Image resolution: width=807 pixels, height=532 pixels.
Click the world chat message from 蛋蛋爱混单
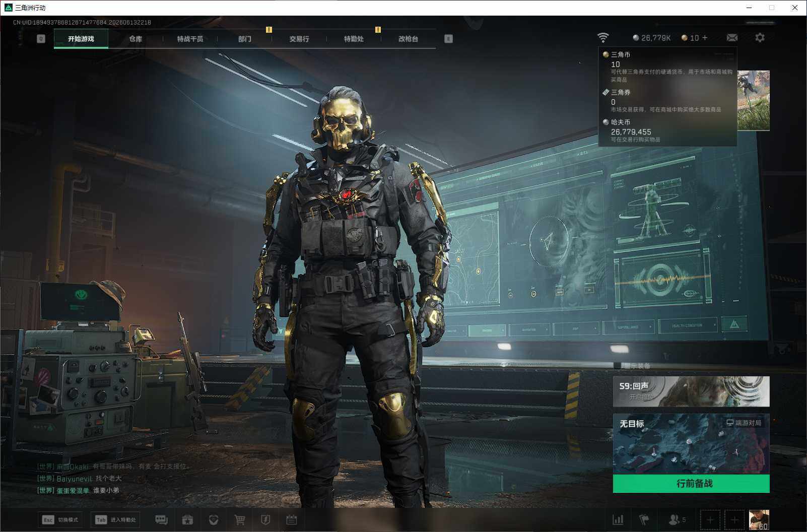point(79,490)
